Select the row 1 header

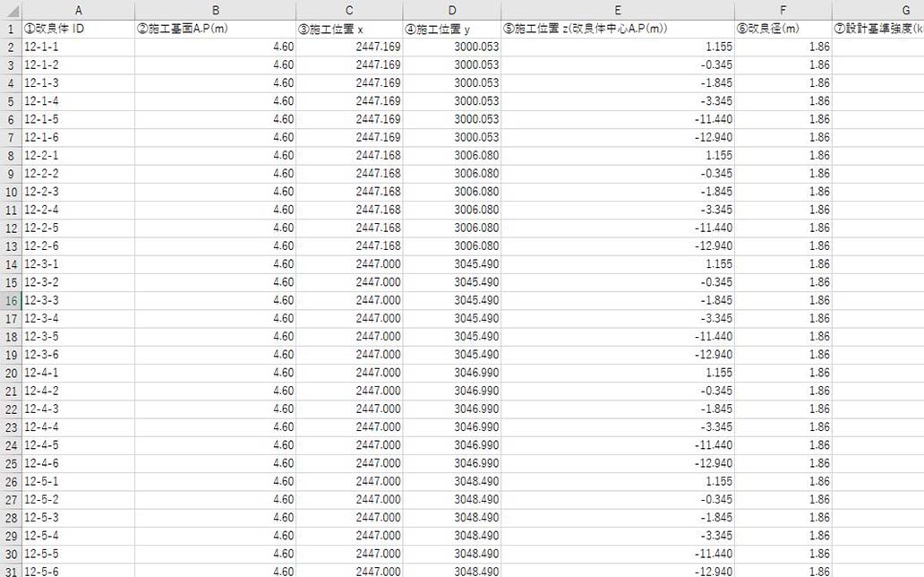tap(11, 29)
